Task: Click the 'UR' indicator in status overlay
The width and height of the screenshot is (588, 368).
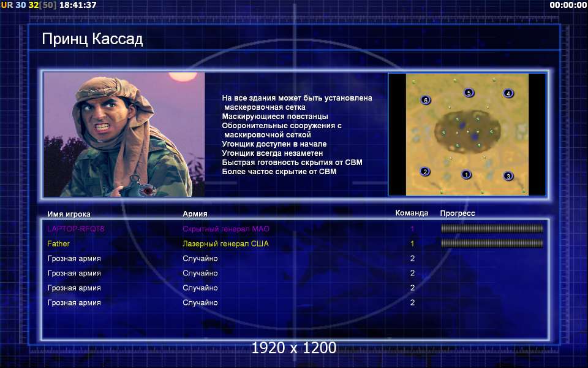Action: coord(7,5)
